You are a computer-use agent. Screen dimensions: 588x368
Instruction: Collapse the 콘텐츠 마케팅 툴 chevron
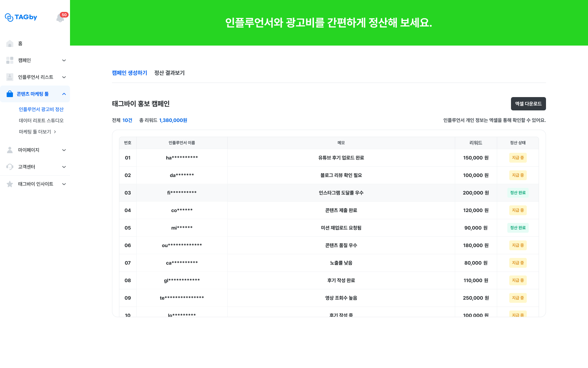(64, 94)
